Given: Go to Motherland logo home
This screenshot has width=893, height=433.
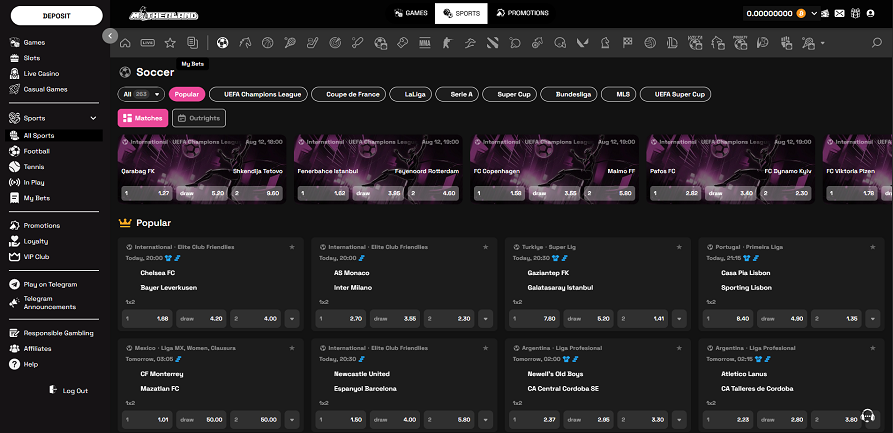Looking at the screenshot, I should 163,14.
